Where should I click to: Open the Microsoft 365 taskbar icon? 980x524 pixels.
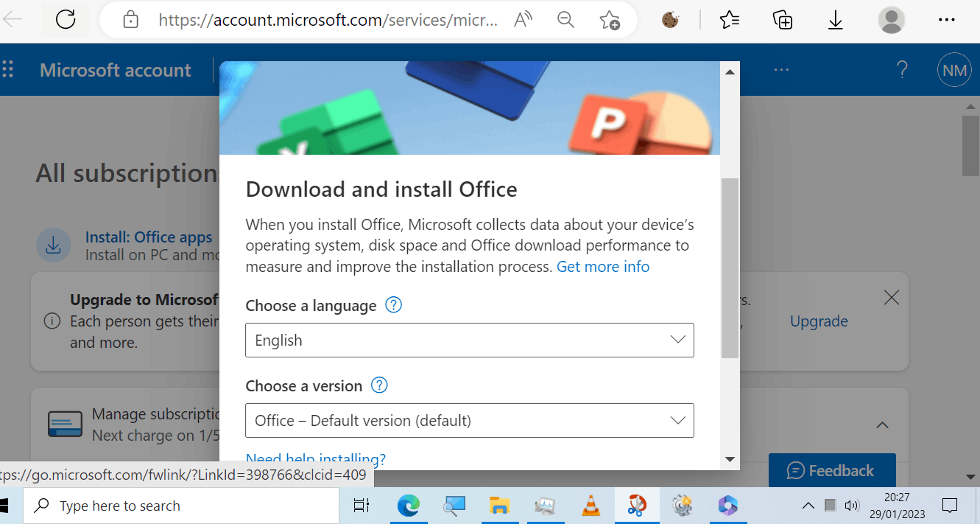point(727,506)
